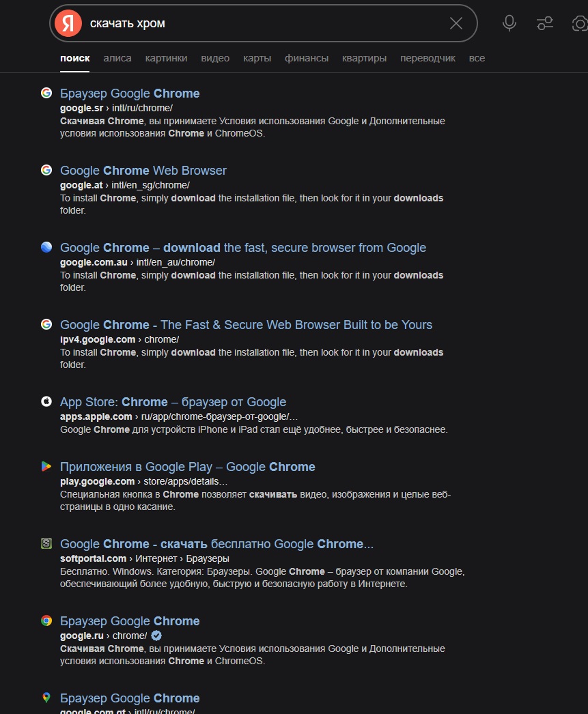Click the Chrome logo favicon for google.ru
The height and width of the screenshot is (714, 588).
(46, 620)
